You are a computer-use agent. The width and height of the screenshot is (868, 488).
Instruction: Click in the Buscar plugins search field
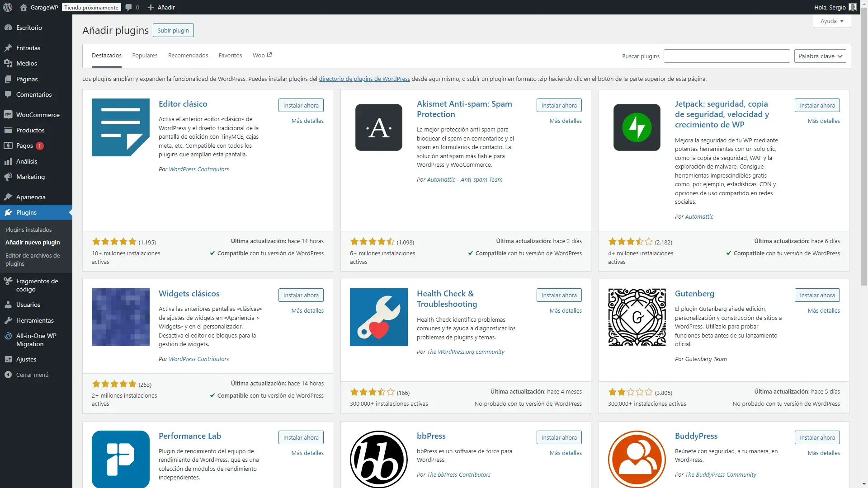pos(726,56)
